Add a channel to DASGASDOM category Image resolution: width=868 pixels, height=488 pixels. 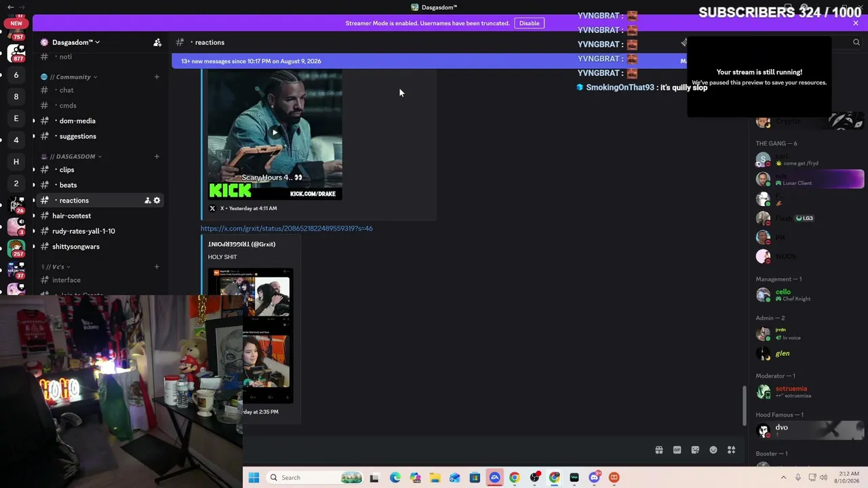tap(157, 157)
